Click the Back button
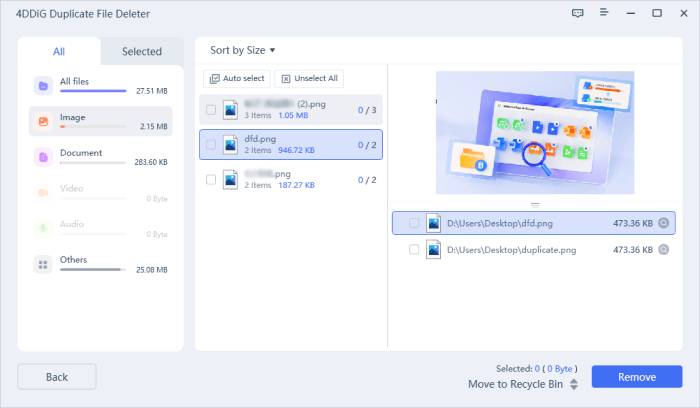 [x=57, y=377]
